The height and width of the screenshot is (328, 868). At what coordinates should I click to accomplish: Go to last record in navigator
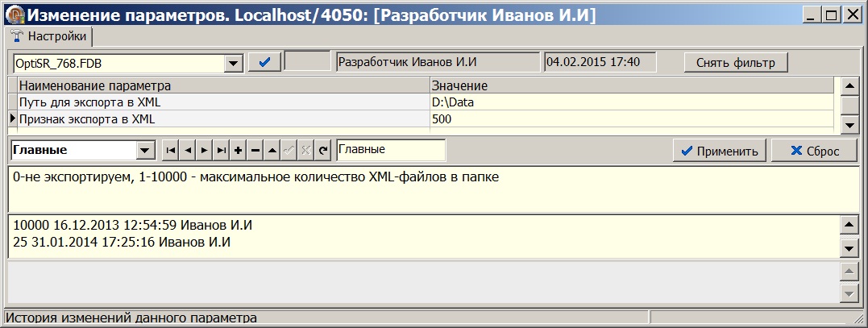point(222,151)
